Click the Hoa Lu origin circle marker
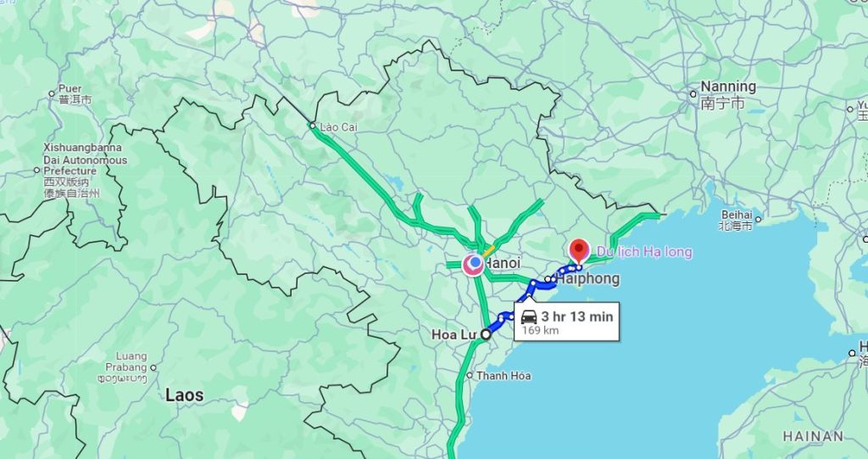The height and width of the screenshot is (459, 868). click(x=486, y=334)
